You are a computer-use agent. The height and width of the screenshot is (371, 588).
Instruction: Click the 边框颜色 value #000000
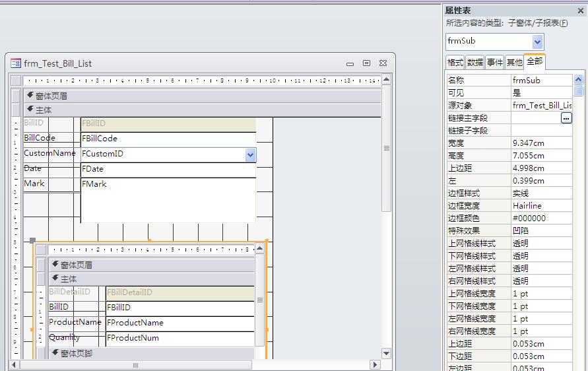[x=542, y=219]
